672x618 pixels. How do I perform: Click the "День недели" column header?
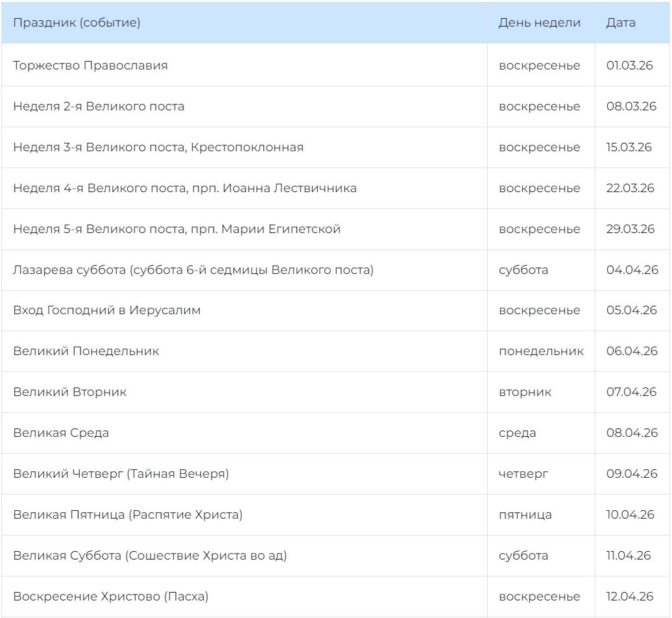(539, 23)
